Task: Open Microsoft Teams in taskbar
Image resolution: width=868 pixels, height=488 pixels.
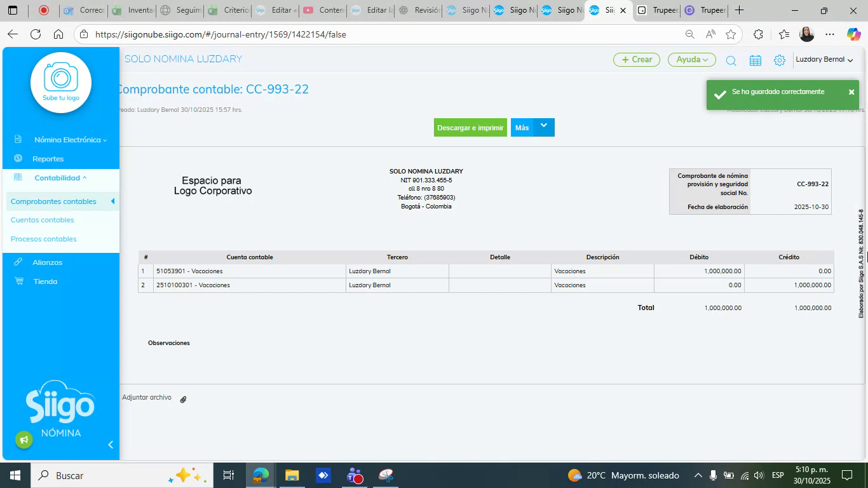Action: pyautogui.click(x=355, y=475)
